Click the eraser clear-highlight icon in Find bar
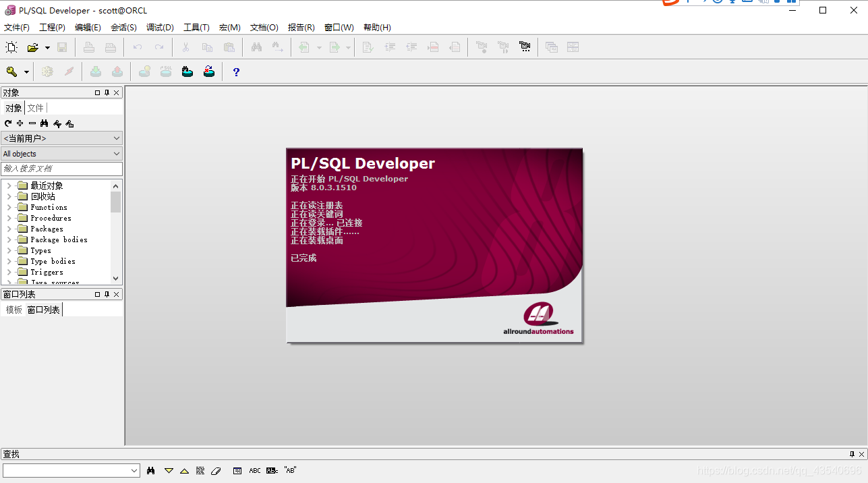 (216, 470)
